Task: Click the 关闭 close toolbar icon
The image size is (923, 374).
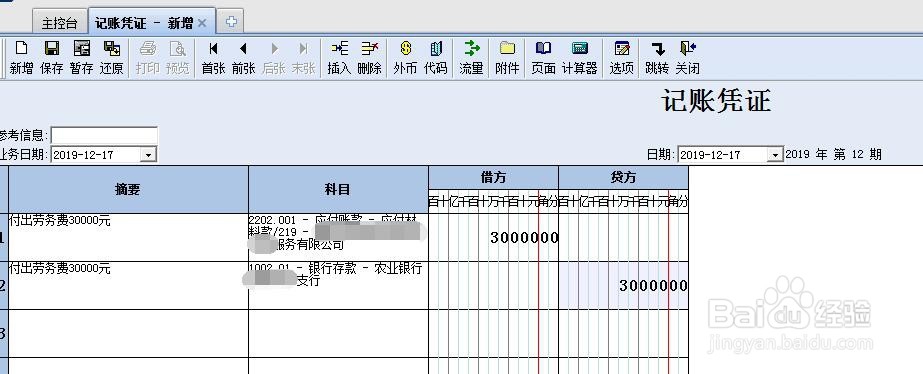Action: (687, 57)
